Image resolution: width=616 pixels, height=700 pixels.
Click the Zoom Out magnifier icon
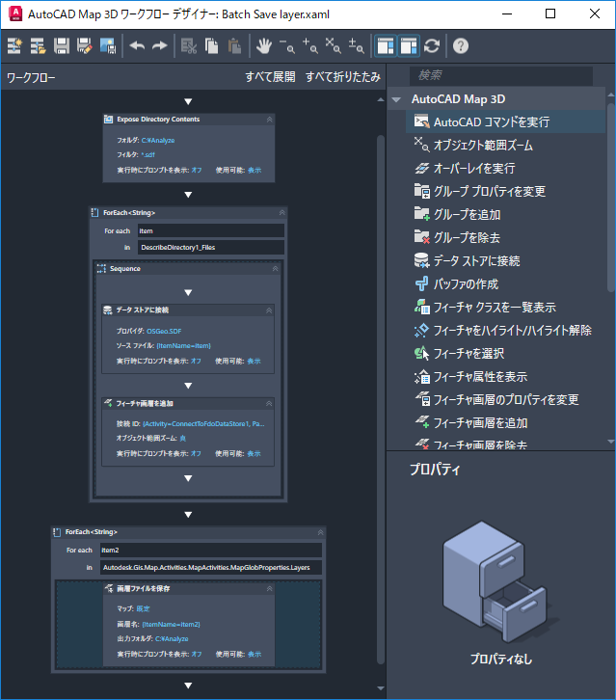click(287, 46)
